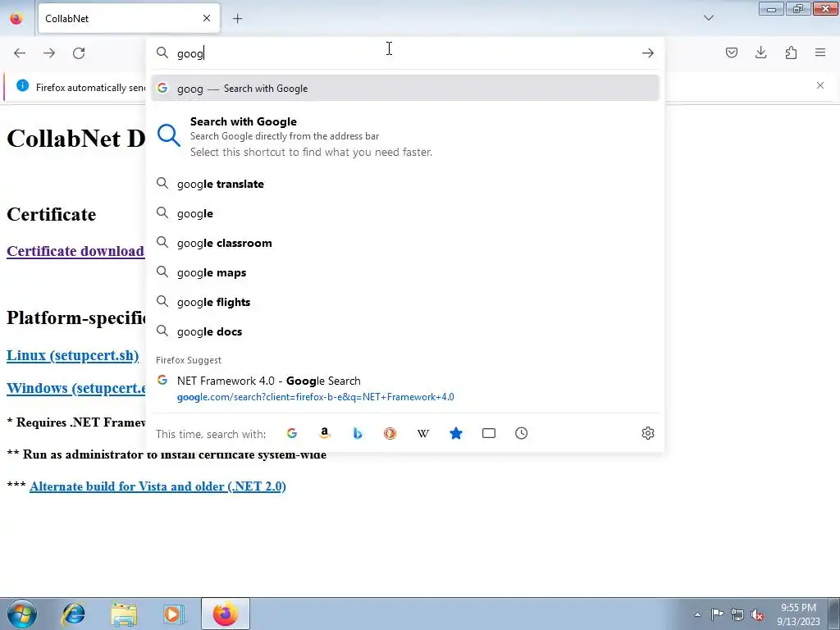
Task: Select 'goog — Search with Google' suggestion
Action: pyautogui.click(x=405, y=89)
